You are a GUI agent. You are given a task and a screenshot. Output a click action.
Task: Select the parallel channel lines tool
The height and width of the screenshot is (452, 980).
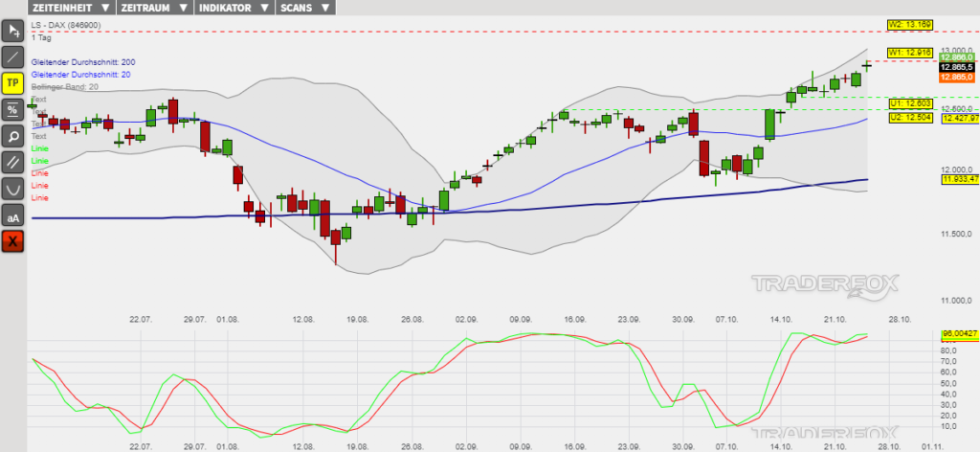pyautogui.click(x=13, y=163)
